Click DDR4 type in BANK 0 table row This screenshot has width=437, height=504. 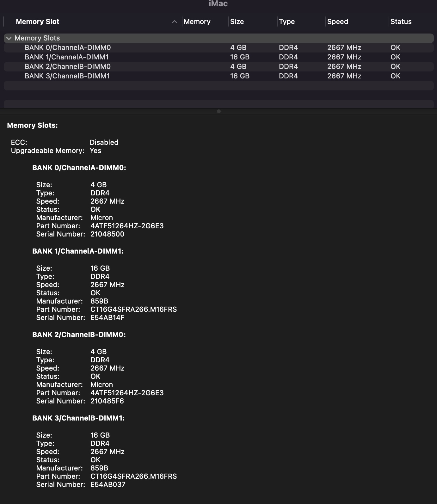(288, 48)
